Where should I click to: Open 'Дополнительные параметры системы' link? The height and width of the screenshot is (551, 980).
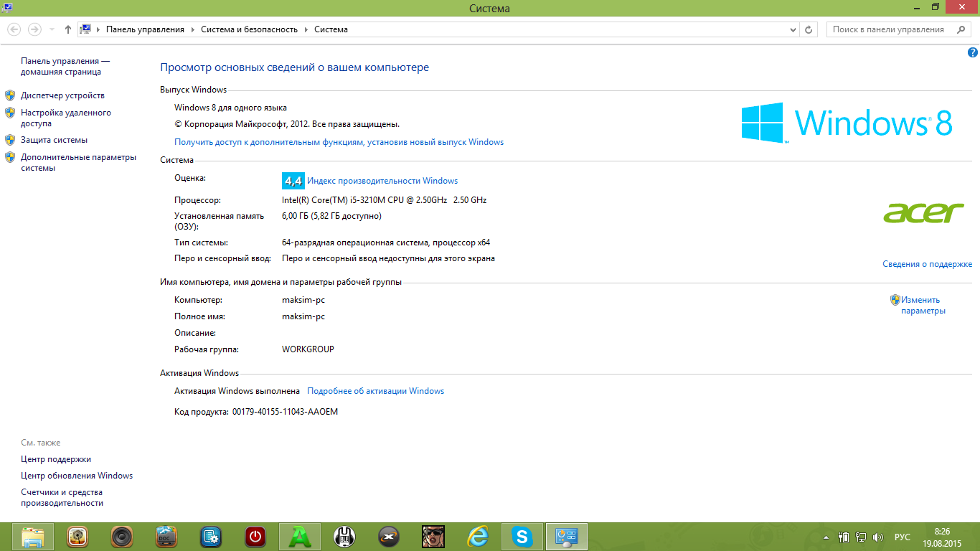(78, 162)
